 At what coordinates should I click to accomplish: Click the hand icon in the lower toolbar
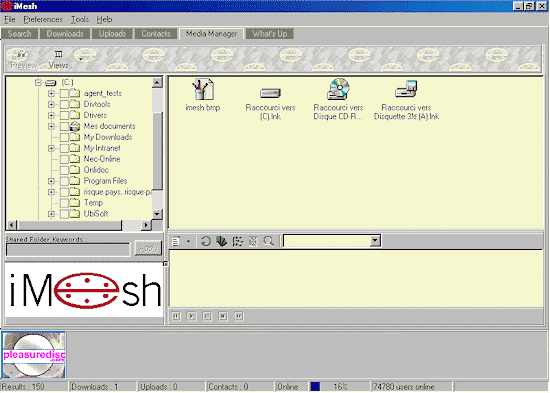[x=221, y=241]
